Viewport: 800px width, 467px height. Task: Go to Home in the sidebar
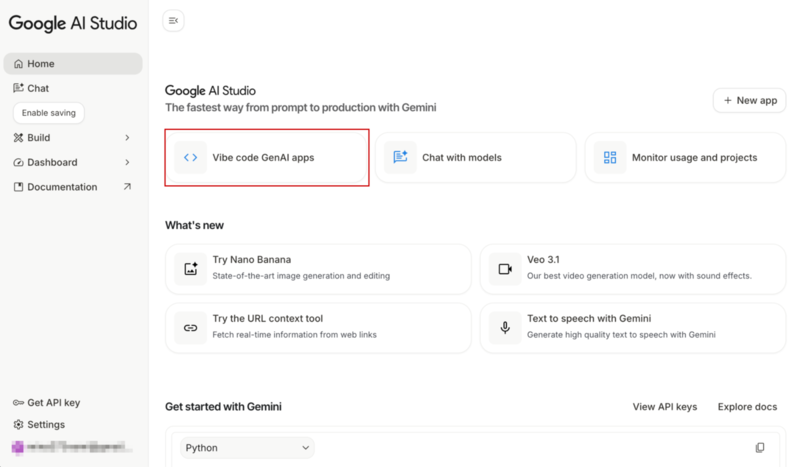pyautogui.click(x=73, y=64)
